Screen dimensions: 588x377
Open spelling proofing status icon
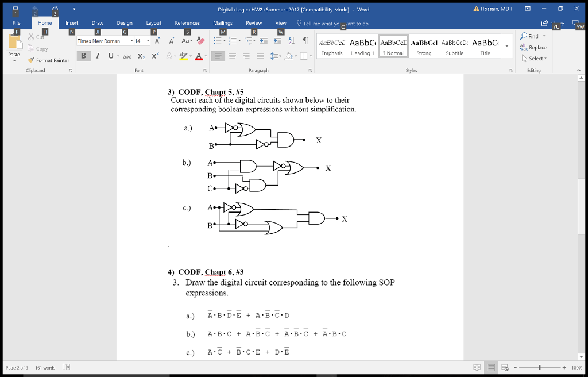67,367
